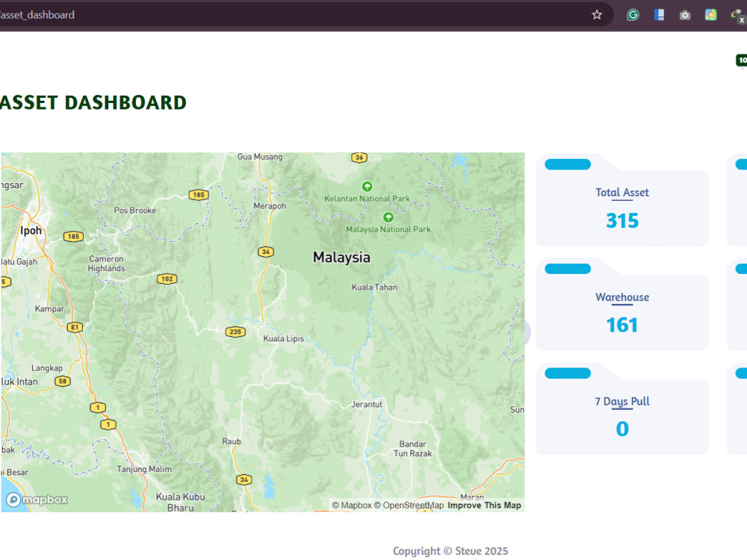Open the Total Asset card
This screenshot has width=747, height=560.
622,199
